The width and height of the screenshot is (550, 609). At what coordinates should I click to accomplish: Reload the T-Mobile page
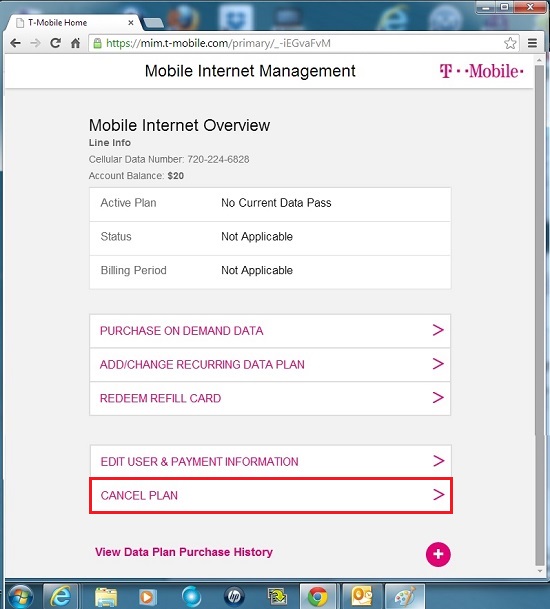click(x=56, y=43)
